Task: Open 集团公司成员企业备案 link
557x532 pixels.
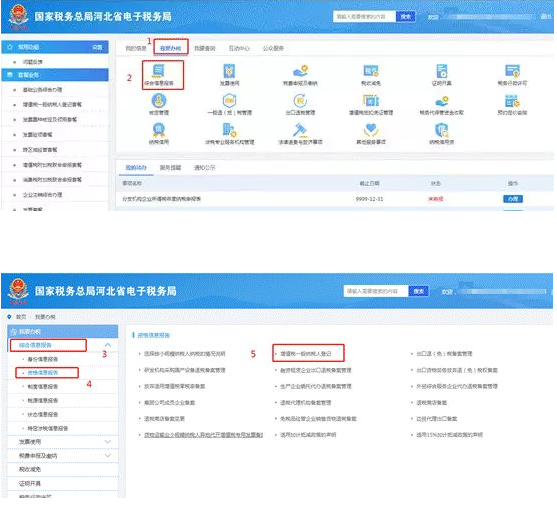Action: tap(169, 402)
